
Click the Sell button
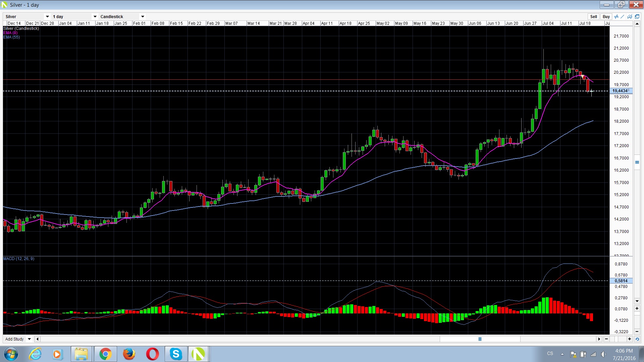pos(593,16)
